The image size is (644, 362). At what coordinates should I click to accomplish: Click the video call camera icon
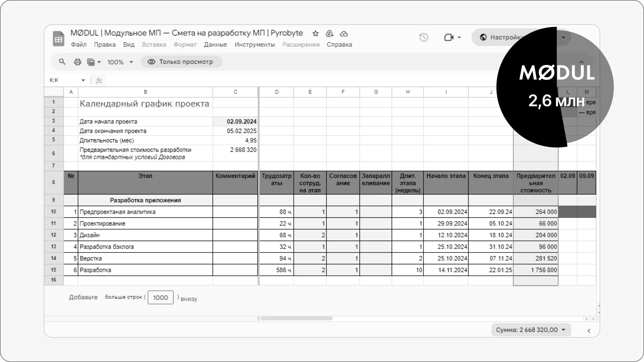click(449, 37)
